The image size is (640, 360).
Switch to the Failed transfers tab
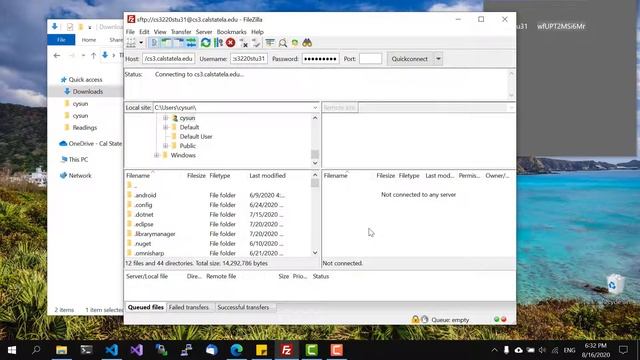coord(189,307)
